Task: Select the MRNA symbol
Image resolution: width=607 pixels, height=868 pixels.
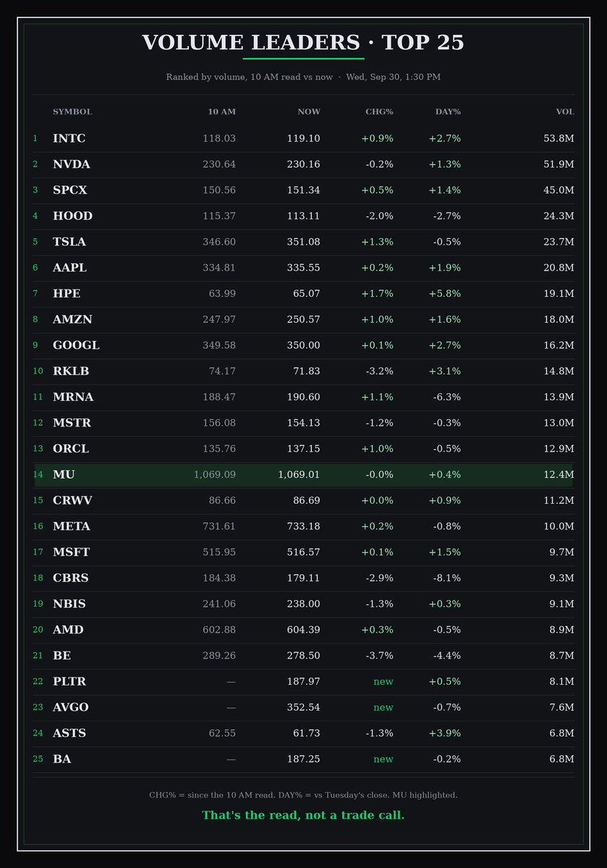Action: [73, 397]
